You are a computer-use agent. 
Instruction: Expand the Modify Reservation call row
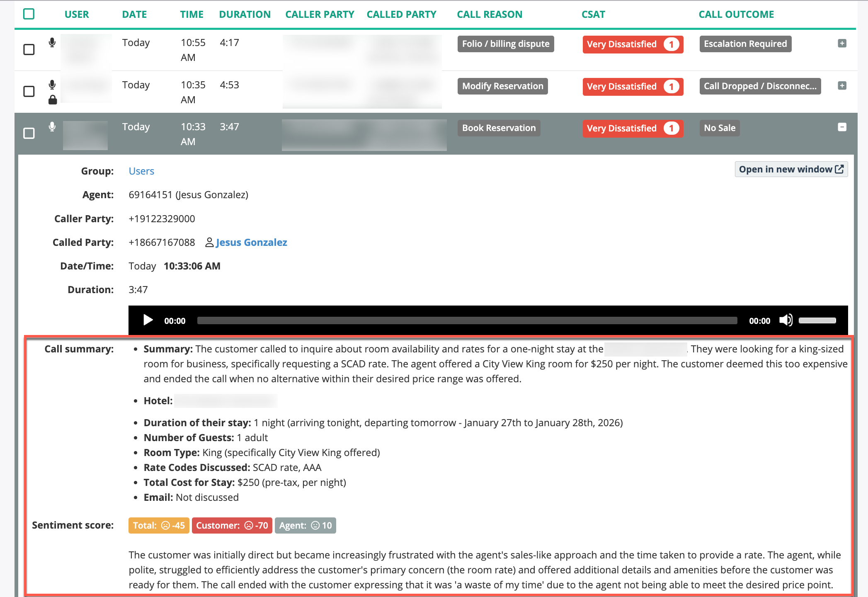tap(842, 86)
